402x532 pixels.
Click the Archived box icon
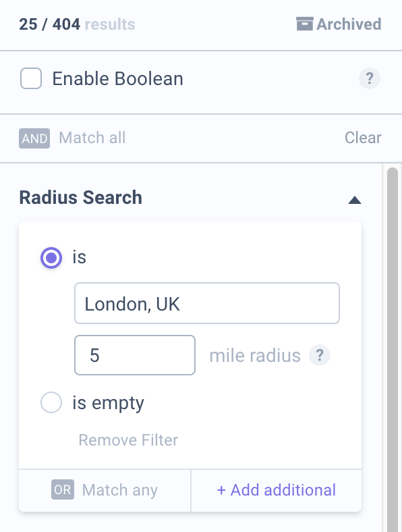pos(304,24)
